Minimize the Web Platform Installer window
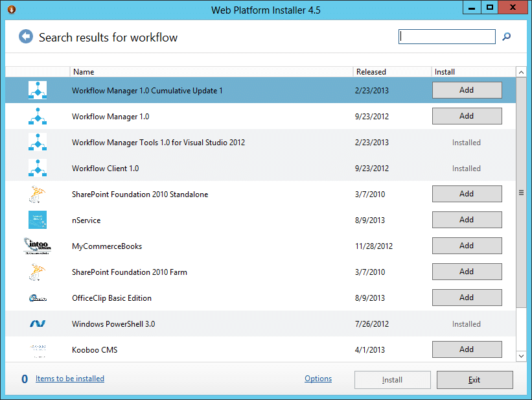 [x=472, y=7]
